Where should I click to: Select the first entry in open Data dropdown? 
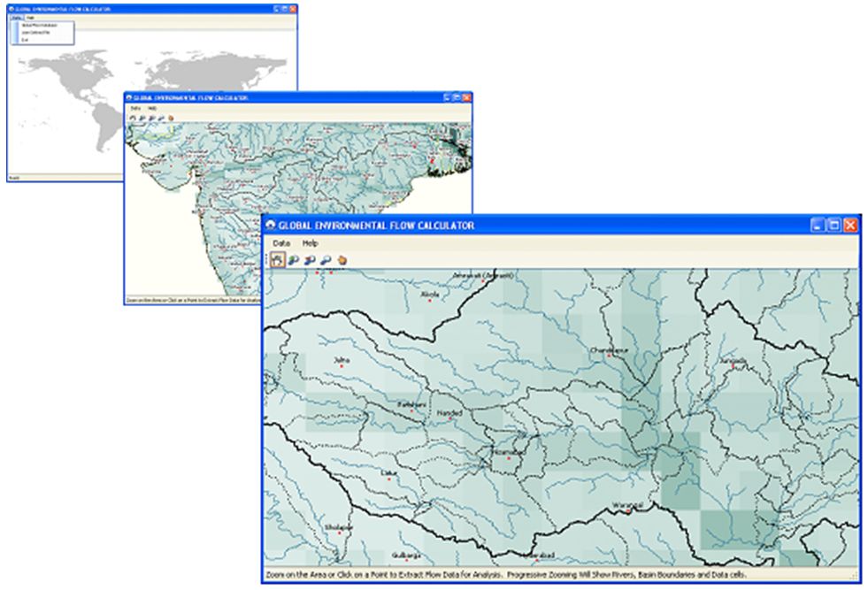coord(35,26)
